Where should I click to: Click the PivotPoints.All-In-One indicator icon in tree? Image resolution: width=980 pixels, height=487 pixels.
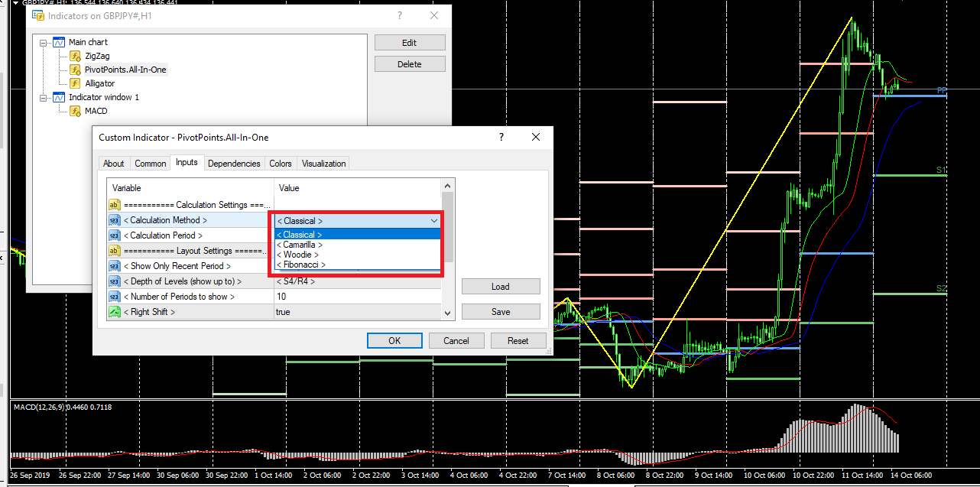75,70
